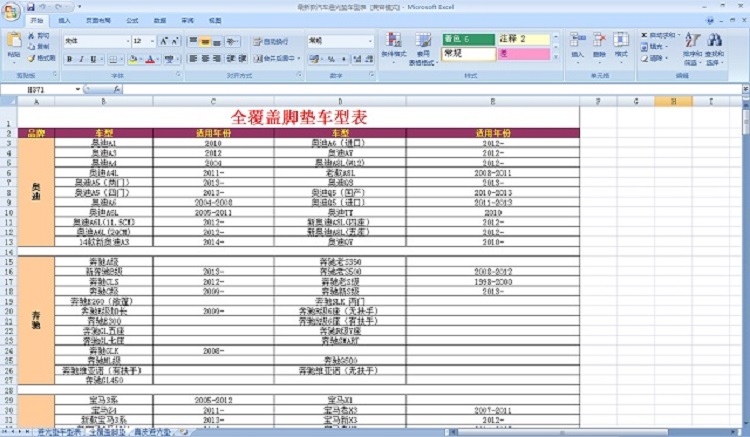Click the Merge and Center button
The image size is (750, 437).
click(x=274, y=58)
